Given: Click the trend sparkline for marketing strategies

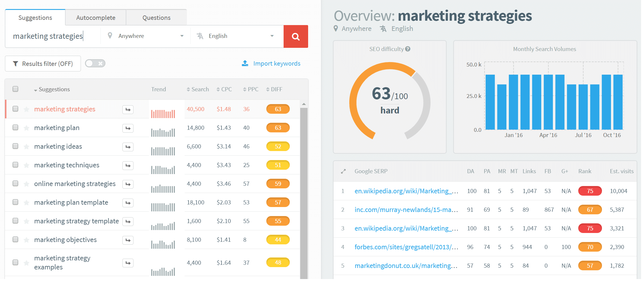Looking at the screenshot, I should (x=163, y=113).
